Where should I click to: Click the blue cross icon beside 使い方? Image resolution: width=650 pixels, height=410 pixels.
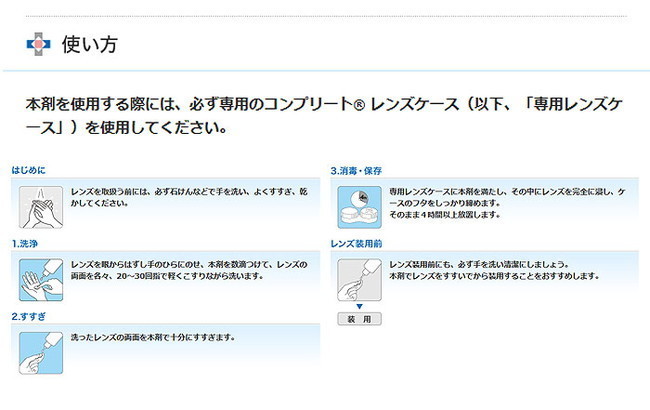click(38, 44)
